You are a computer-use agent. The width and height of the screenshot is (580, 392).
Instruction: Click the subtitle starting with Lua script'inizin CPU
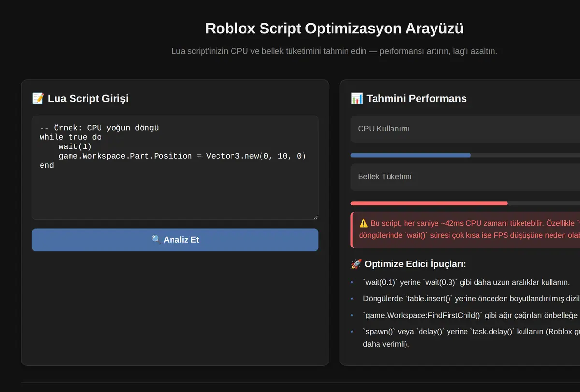(x=334, y=51)
